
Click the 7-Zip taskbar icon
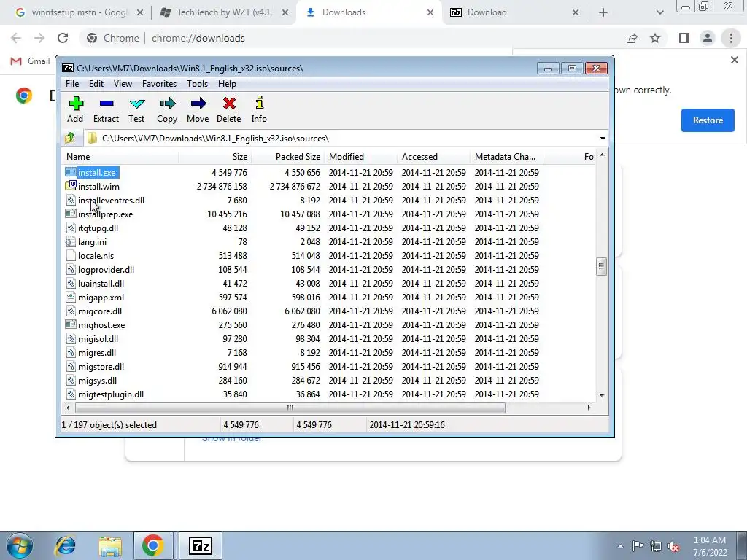click(200, 545)
